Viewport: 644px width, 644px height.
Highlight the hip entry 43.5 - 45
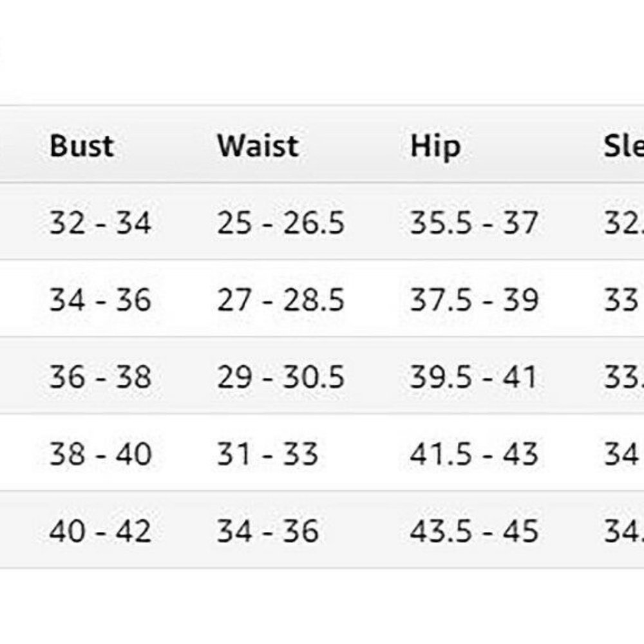pyautogui.click(x=473, y=531)
